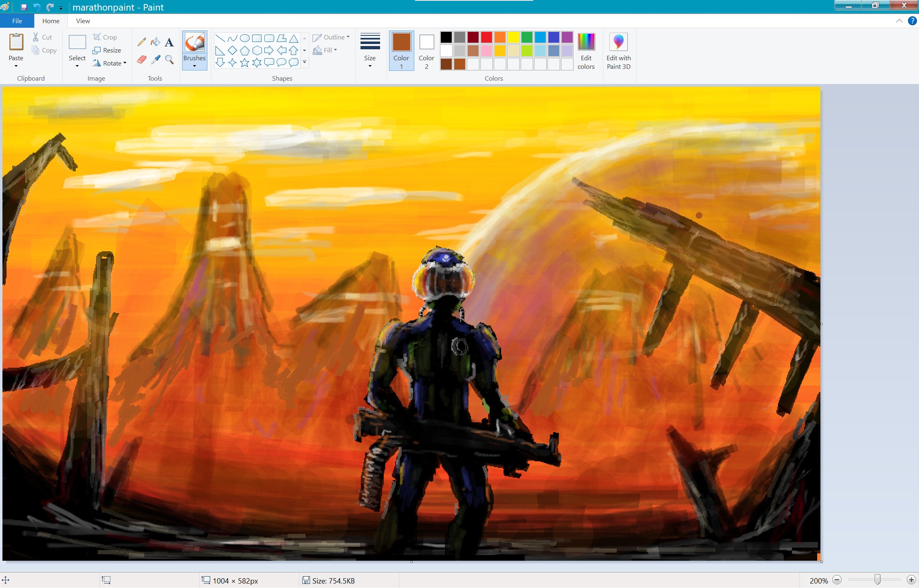Switch to the View tab

click(83, 21)
